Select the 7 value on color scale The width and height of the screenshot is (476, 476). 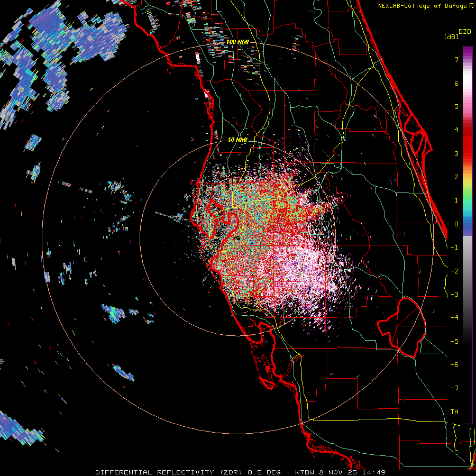pyautogui.click(x=456, y=59)
